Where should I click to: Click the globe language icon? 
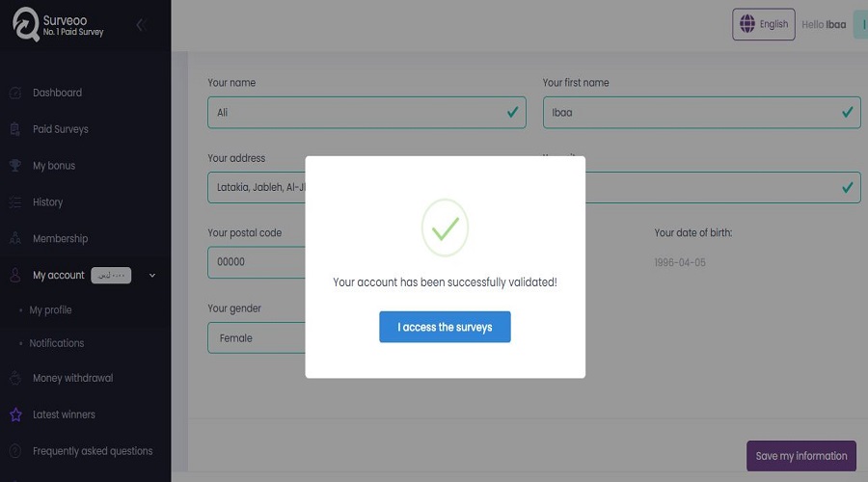(746, 24)
